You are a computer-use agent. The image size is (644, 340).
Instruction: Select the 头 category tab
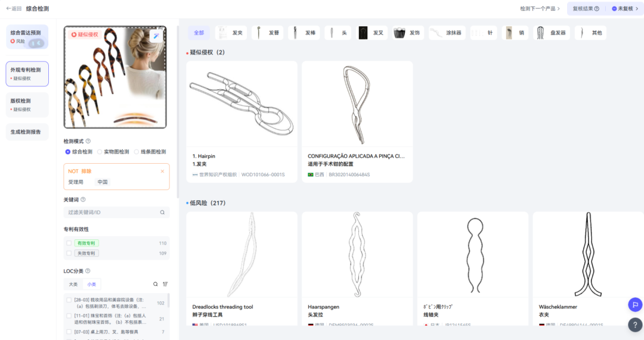tap(339, 33)
